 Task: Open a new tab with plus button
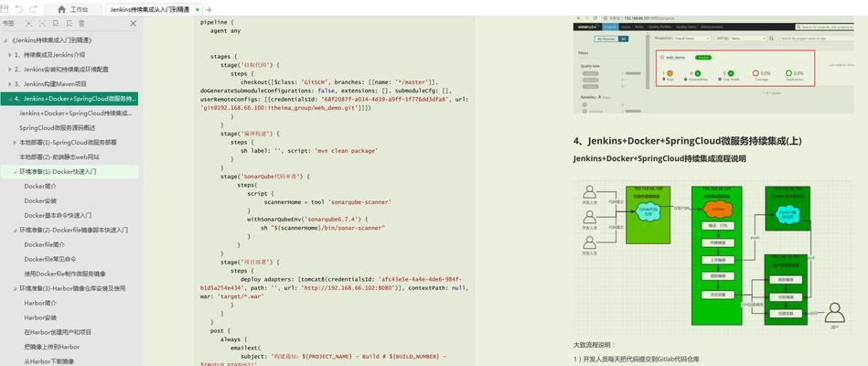point(209,9)
